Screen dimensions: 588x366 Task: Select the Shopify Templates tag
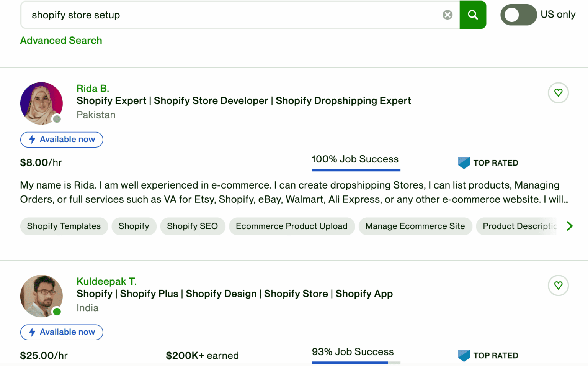point(64,226)
